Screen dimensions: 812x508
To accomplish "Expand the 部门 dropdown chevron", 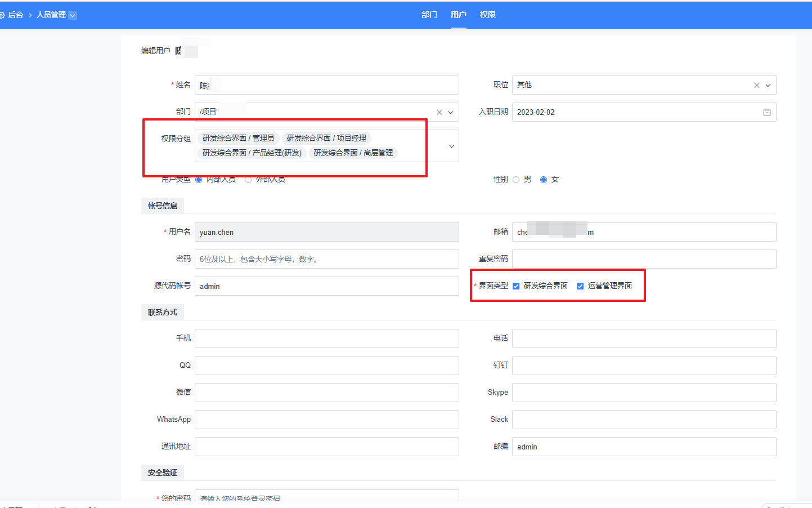I will tap(451, 113).
